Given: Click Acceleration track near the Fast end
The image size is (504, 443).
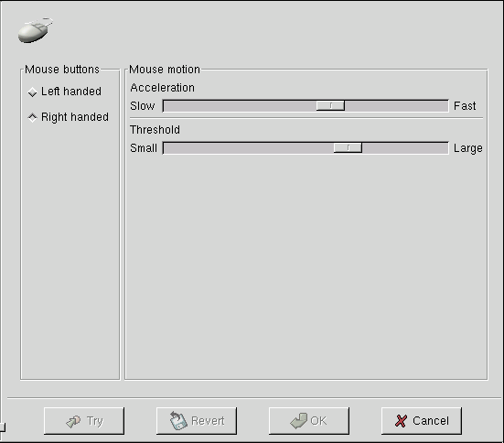Looking at the screenshot, I should pos(431,106).
